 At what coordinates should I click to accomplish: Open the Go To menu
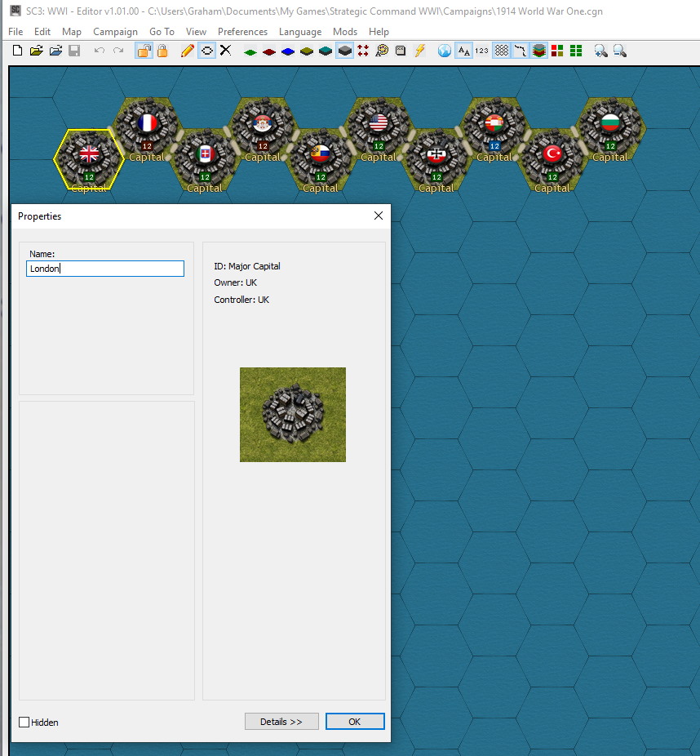pos(162,31)
